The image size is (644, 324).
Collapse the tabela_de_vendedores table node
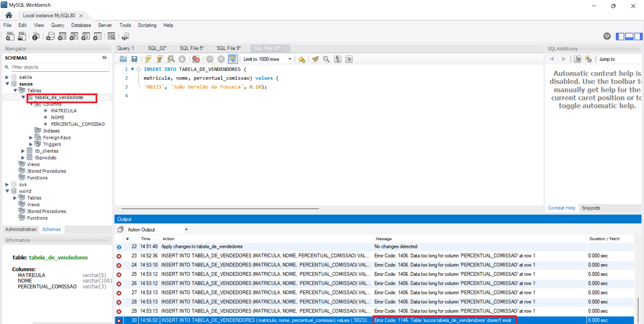(23, 97)
